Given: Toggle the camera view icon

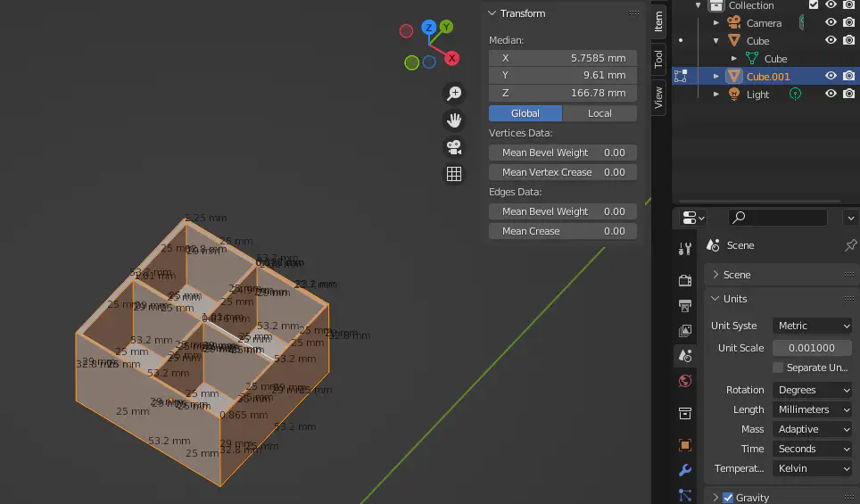Looking at the screenshot, I should 454,147.
